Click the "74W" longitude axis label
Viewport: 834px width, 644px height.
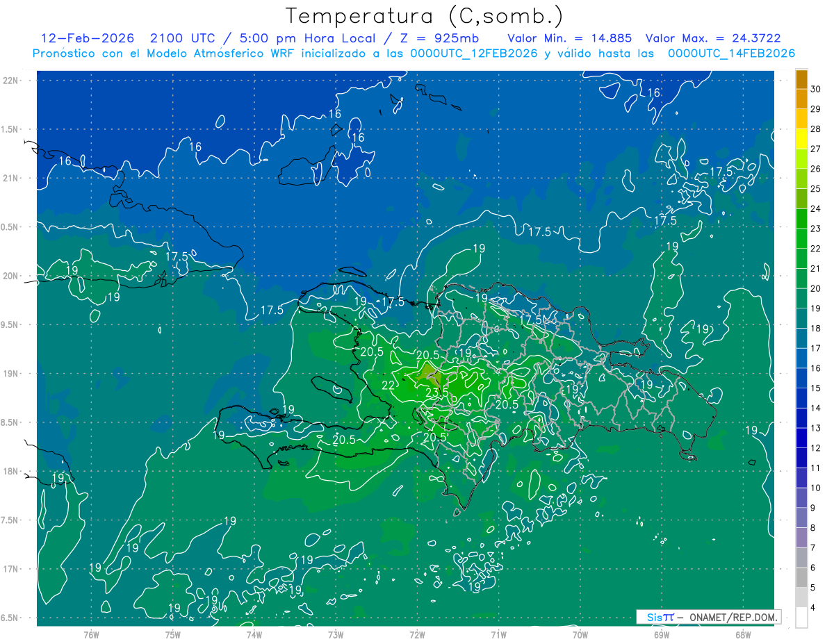(x=254, y=634)
